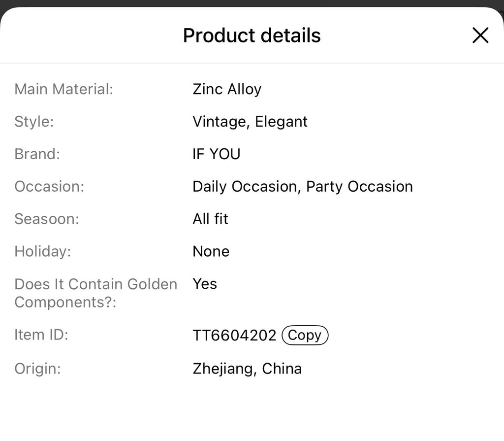
Task: Tap the Zhejiang, China origin value
Action: 247,369
